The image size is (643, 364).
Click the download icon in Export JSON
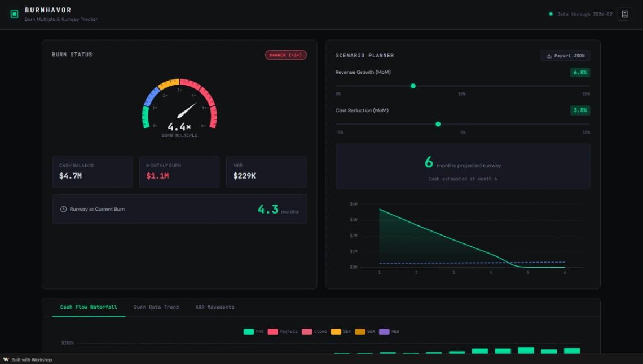pos(549,56)
